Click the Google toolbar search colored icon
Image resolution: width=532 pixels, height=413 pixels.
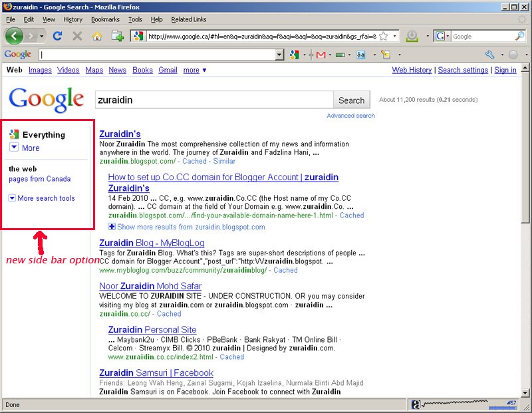[x=294, y=55]
